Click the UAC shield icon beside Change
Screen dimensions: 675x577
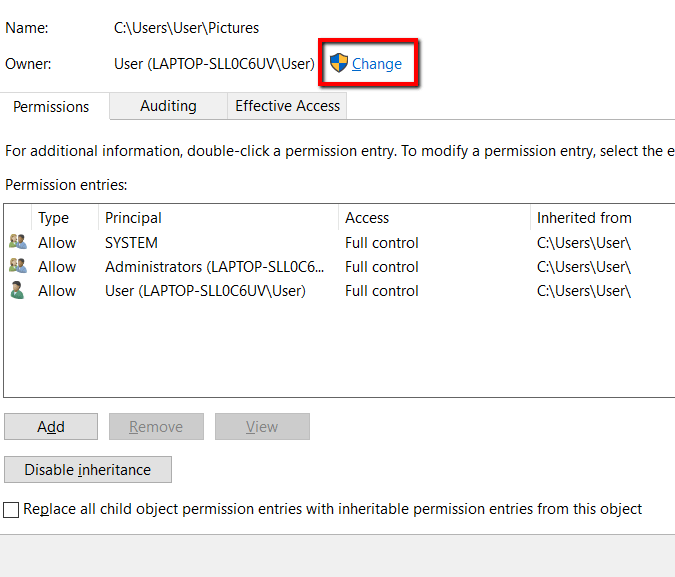(x=339, y=63)
